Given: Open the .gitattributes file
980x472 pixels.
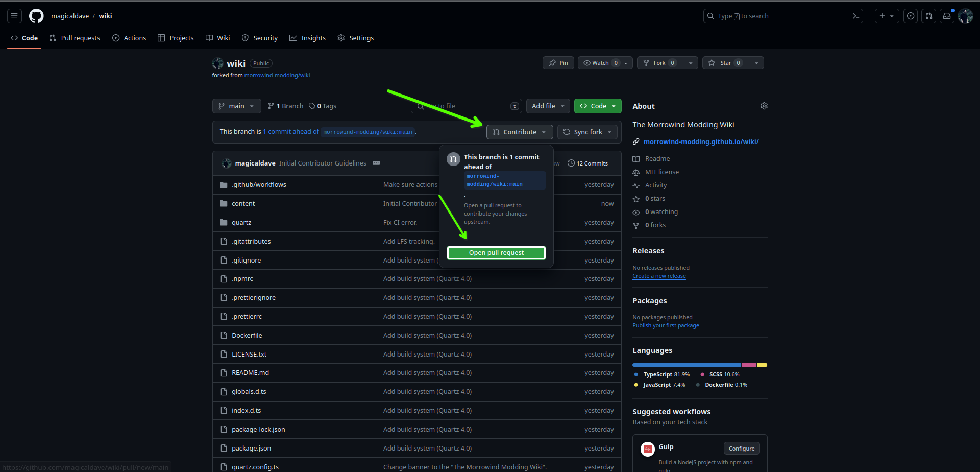Looking at the screenshot, I should coord(251,242).
